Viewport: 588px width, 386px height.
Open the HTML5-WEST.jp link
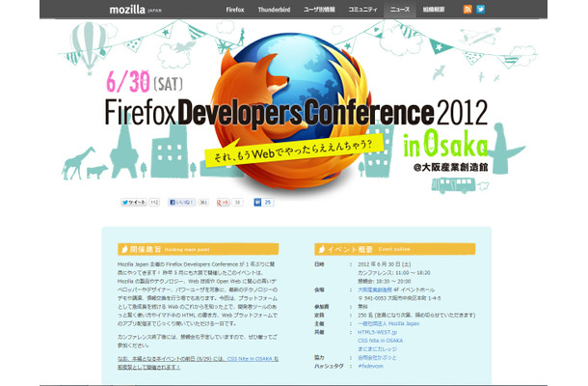click(x=377, y=332)
